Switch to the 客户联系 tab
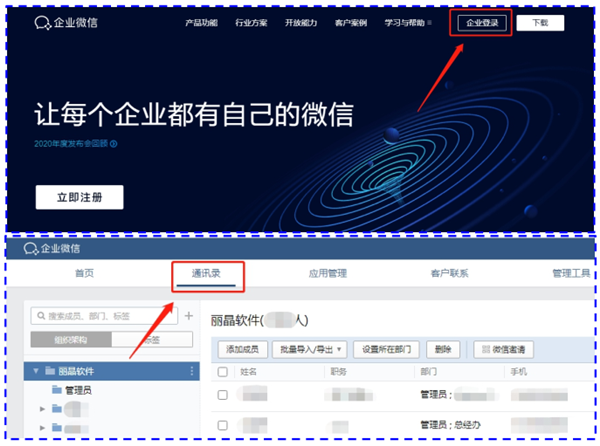This screenshot has width=600, height=446. tap(449, 273)
